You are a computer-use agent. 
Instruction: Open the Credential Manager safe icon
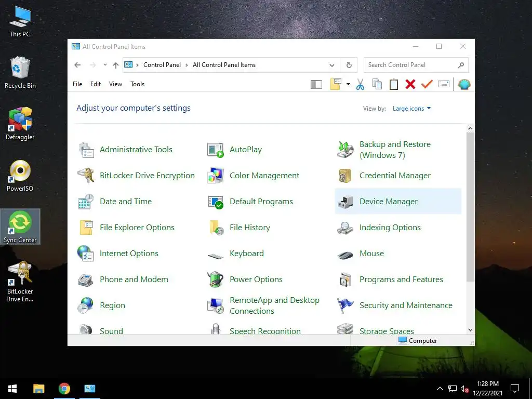tap(345, 176)
